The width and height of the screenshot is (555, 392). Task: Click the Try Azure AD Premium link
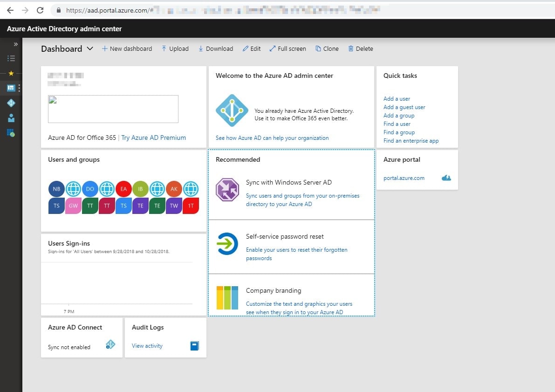click(x=153, y=138)
